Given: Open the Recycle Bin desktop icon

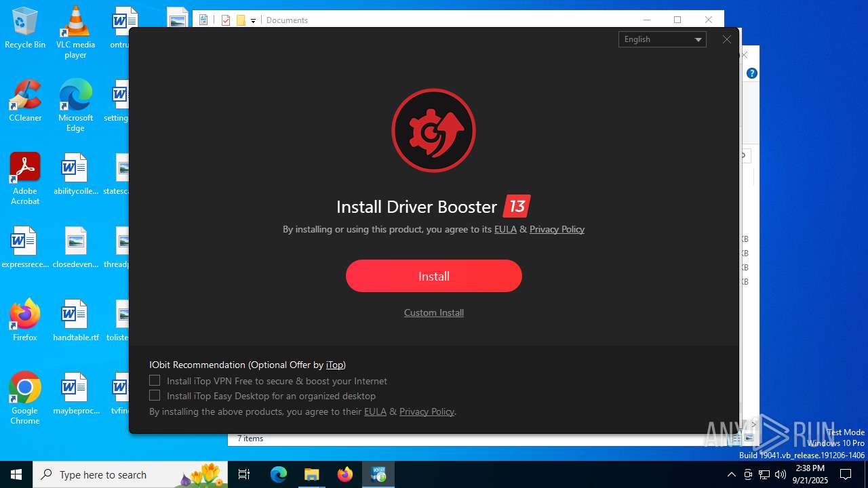Looking at the screenshot, I should pyautogui.click(x=25, y=28).
